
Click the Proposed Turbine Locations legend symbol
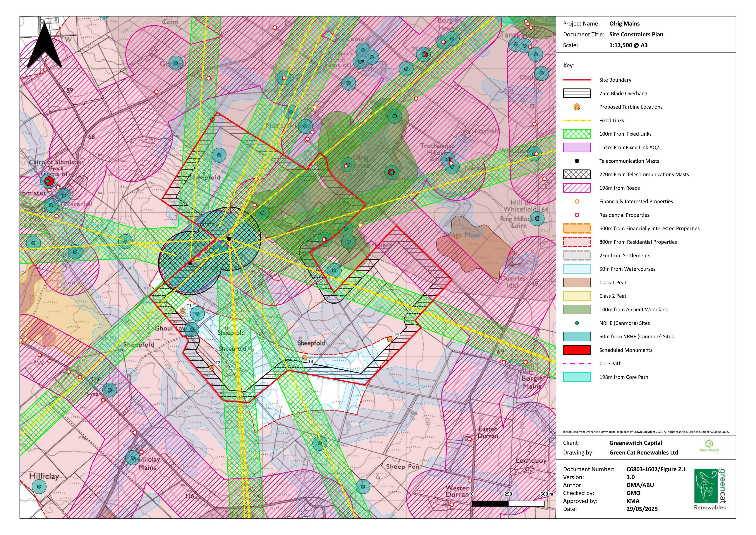click(577, 107)
